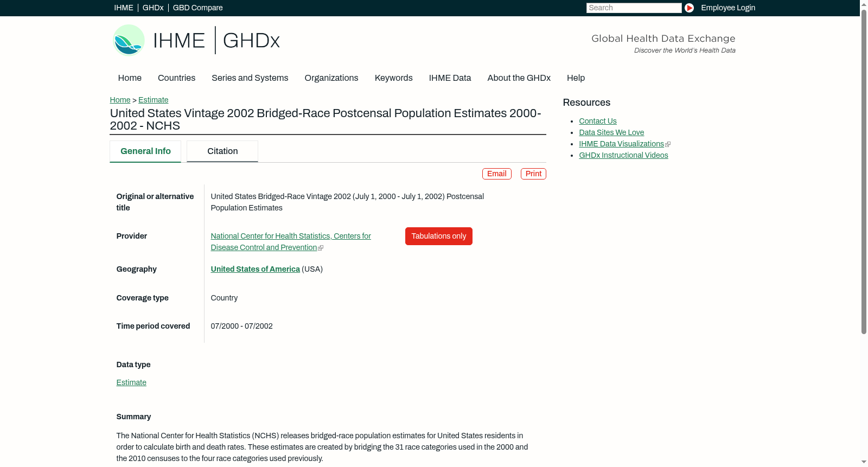Click the red search submit arrow icon

point(689,8)
